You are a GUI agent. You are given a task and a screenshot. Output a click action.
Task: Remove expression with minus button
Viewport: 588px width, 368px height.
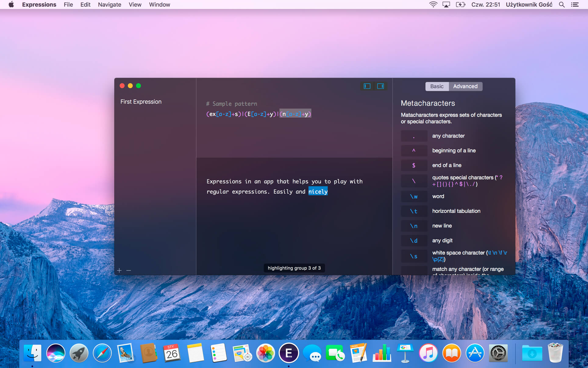tap(129, 270)
